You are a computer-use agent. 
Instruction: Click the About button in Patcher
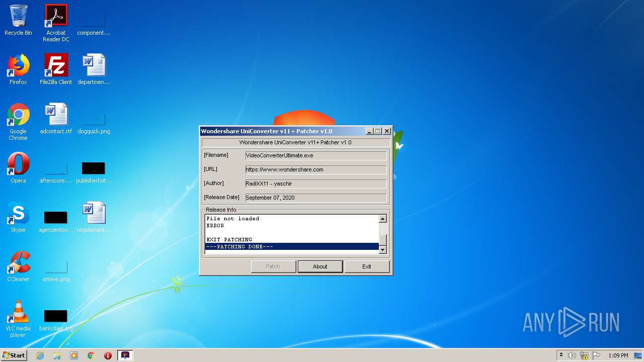pyautogui.click(x=320, y=266)
